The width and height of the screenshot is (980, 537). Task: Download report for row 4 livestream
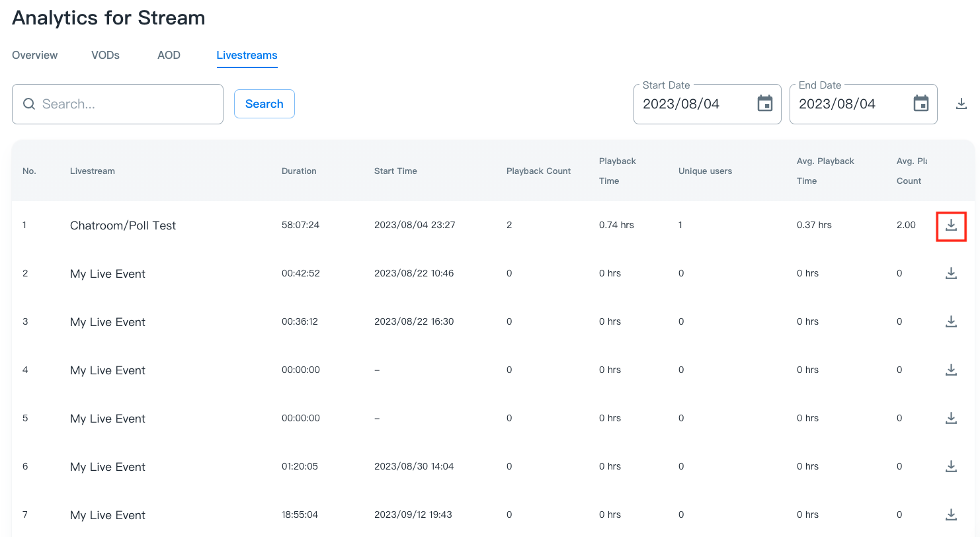pos(951,370)
